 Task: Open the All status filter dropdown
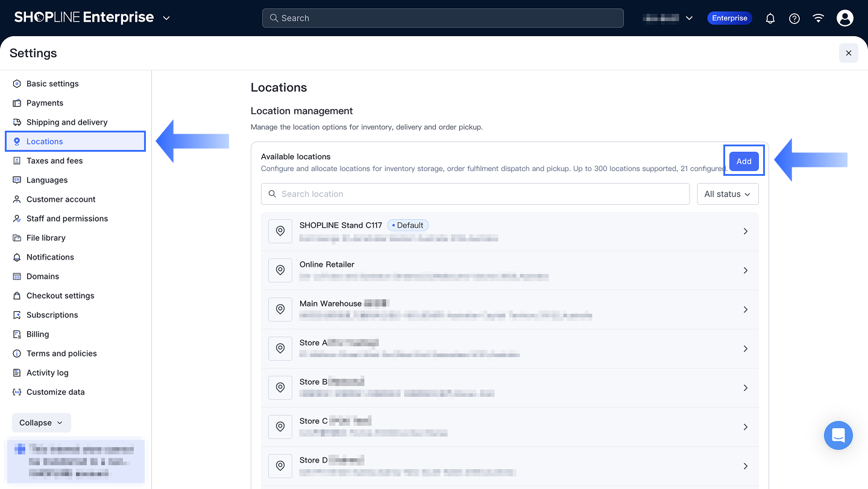tap(728, 194)
